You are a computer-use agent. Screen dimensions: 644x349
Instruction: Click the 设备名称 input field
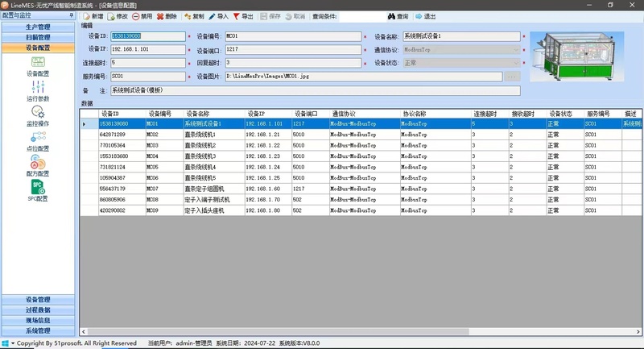pyautogui.click(x=461, y=36)
